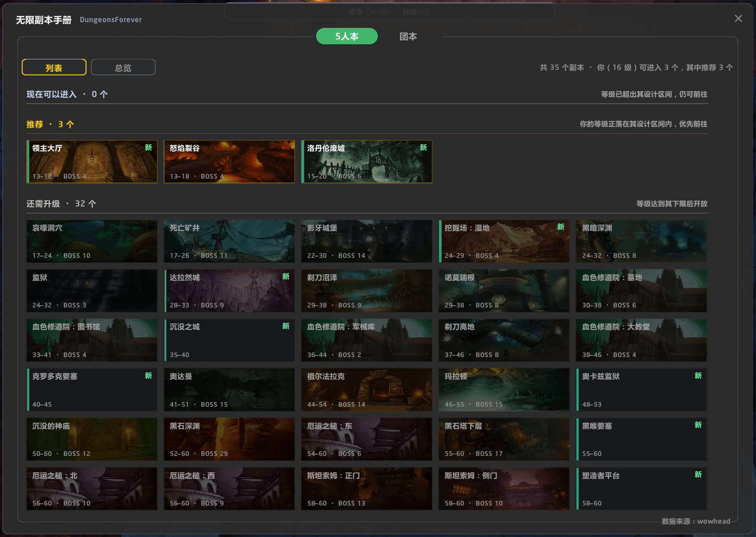Screen dimensions: 756x537
Task: Pick the 斯坦索姆：正门 dungeon card
Action: pyautogui.click(x=367, y=489)
